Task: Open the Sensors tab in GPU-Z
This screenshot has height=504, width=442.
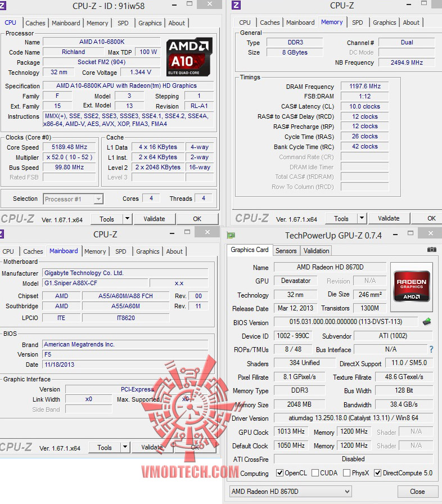Action: click(286, 251)
